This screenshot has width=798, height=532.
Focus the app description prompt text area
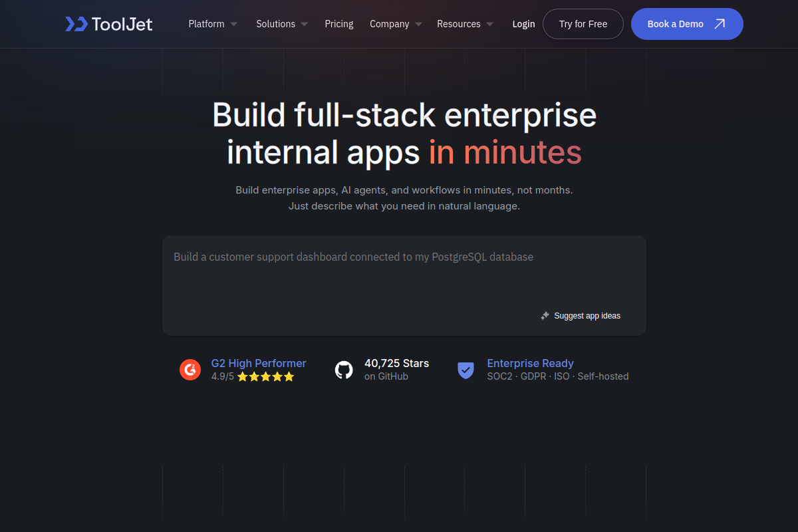404,285
